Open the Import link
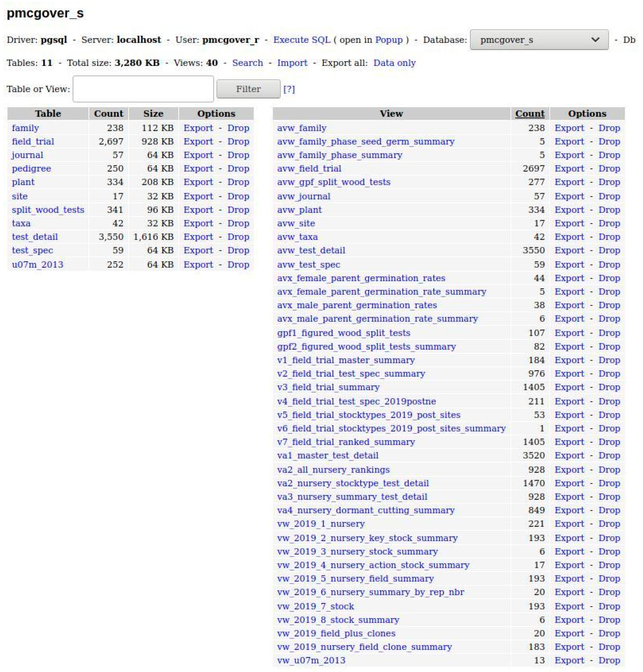 coord(292,63)
